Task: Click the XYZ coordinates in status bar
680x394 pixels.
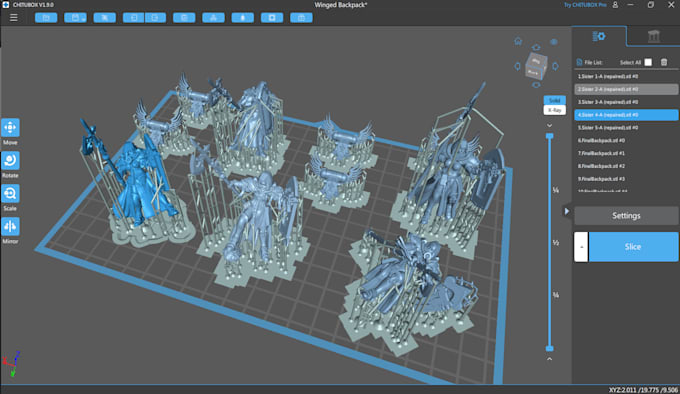Action: [643, 390]
